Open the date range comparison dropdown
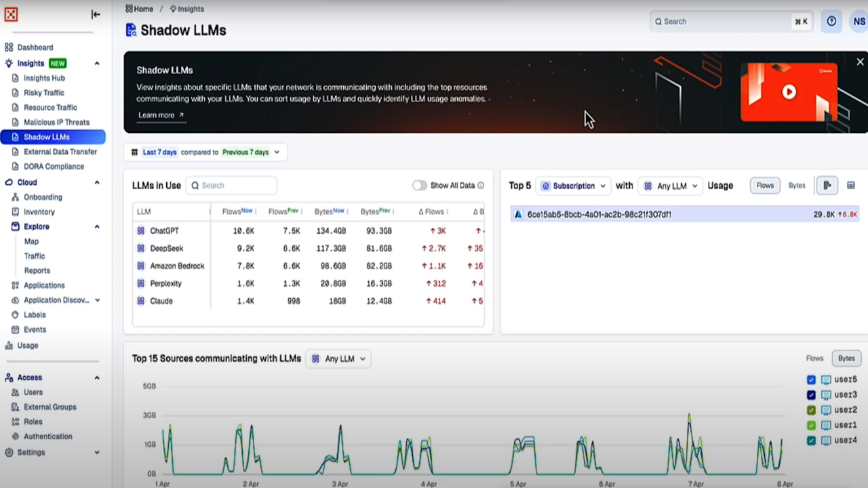Viewport: 868px width, 488px height. pos(205,152)
